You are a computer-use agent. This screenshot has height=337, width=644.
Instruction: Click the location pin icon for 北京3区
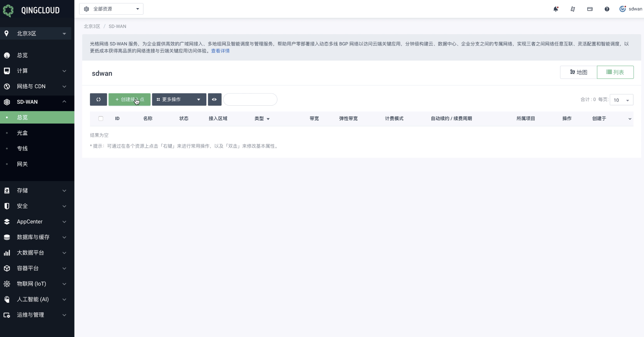coord(6,33)
